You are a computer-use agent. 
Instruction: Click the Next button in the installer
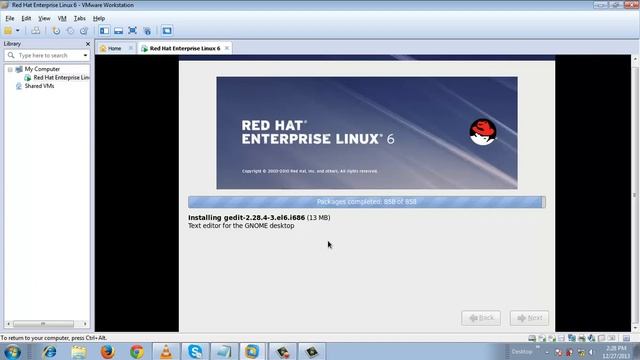click(529, 318)
